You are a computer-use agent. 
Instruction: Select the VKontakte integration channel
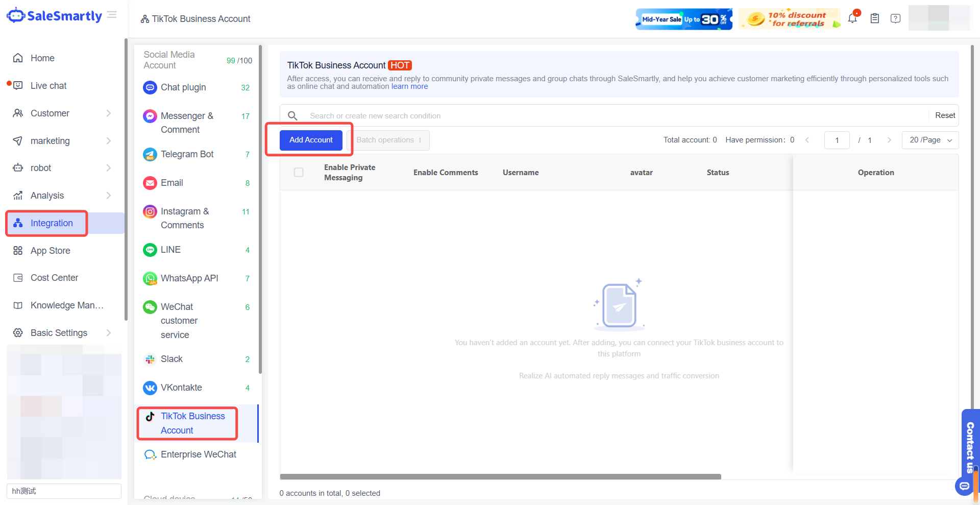pyautogui.click(x=182, y=388)
